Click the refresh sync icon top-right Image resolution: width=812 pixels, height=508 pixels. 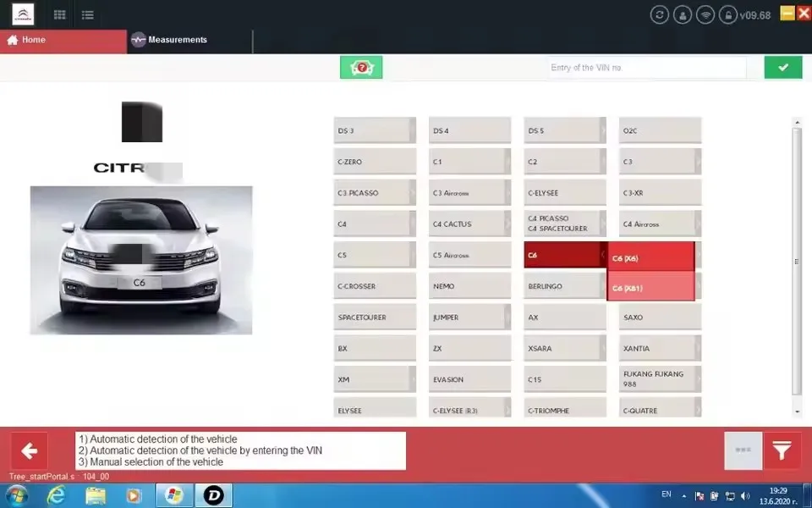pyautogui.click(x=659, y=14)
